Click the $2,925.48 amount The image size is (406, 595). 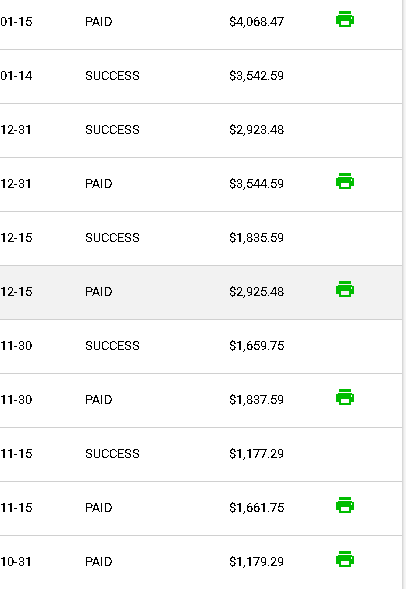coord(257,292)
